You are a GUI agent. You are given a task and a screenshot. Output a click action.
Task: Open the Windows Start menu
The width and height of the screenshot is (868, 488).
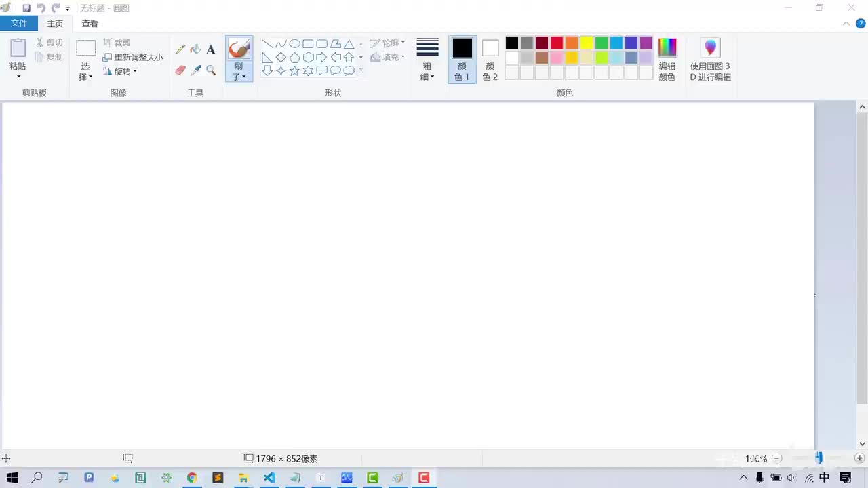click(12, 478)
